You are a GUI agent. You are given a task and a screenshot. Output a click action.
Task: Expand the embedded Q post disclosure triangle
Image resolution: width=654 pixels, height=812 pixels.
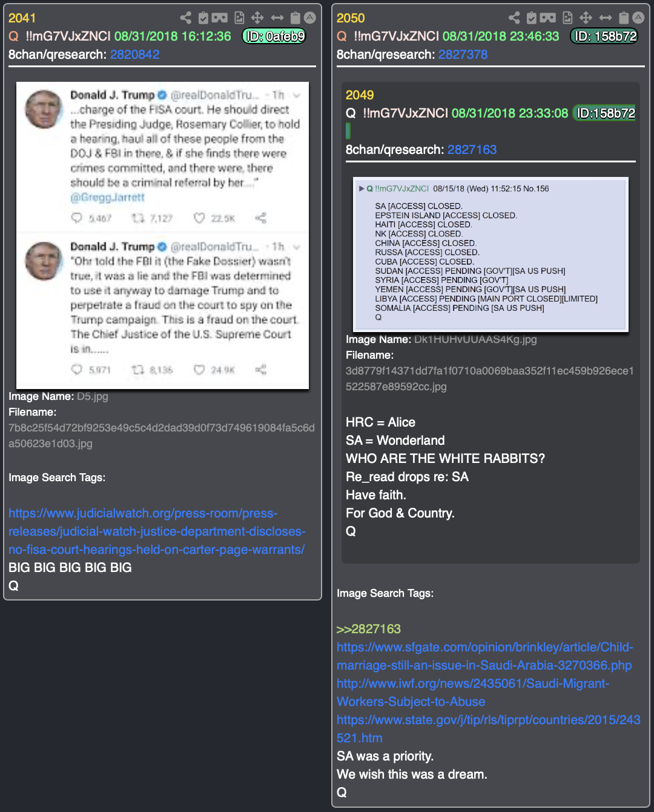pos(362,188)
